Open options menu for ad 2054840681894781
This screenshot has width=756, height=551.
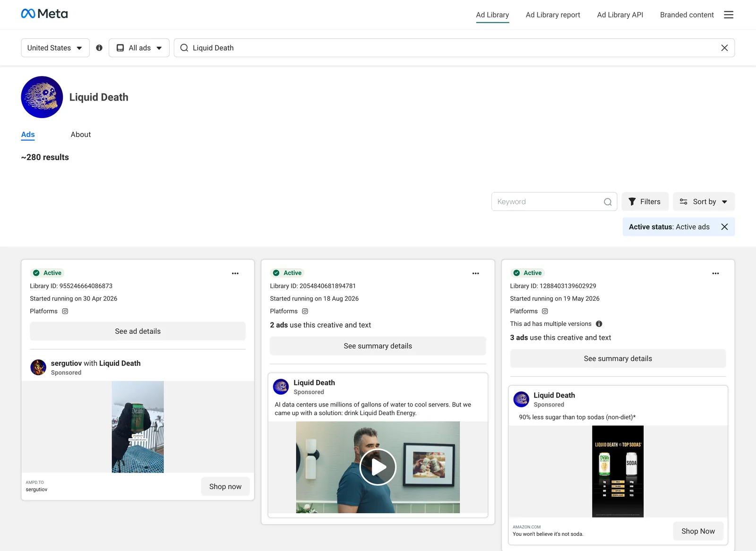pos(475,273)
